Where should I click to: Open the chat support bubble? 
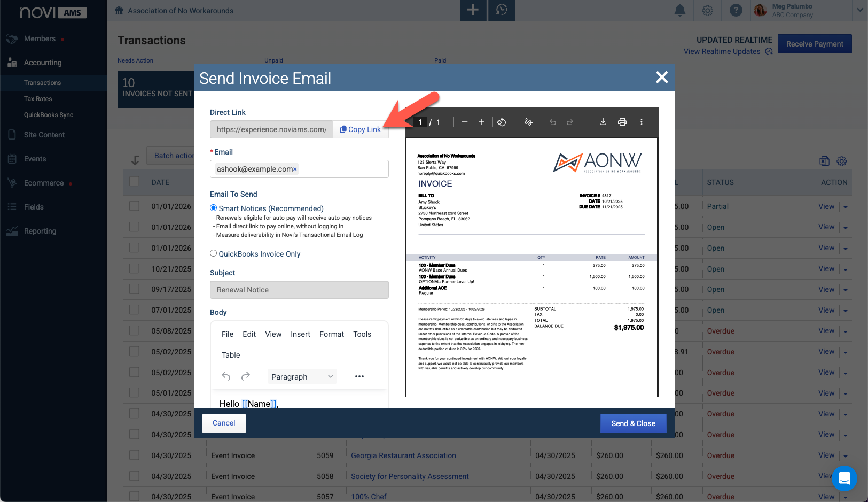tap(844, 478)
